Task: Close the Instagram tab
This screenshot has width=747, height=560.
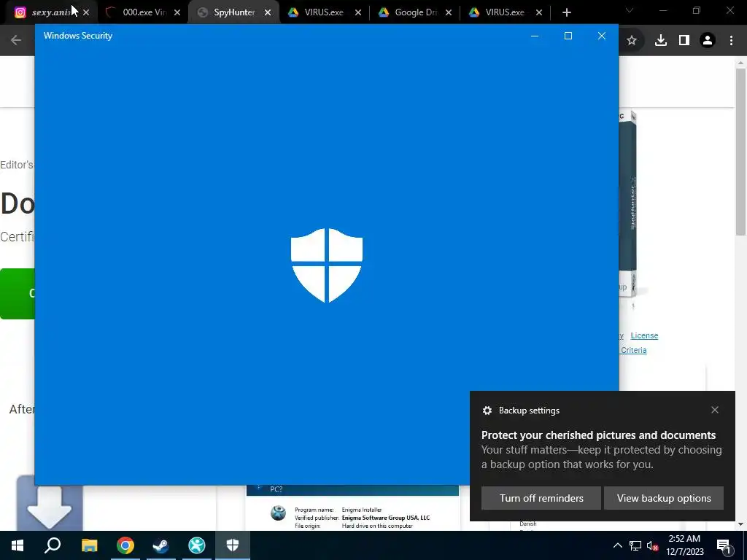Action: 86,12
